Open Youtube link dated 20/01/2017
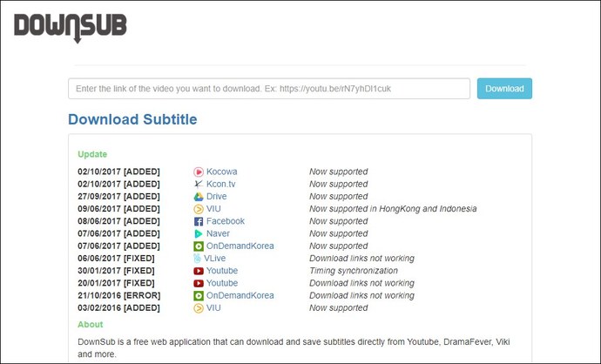 click(x=222, y=283)
